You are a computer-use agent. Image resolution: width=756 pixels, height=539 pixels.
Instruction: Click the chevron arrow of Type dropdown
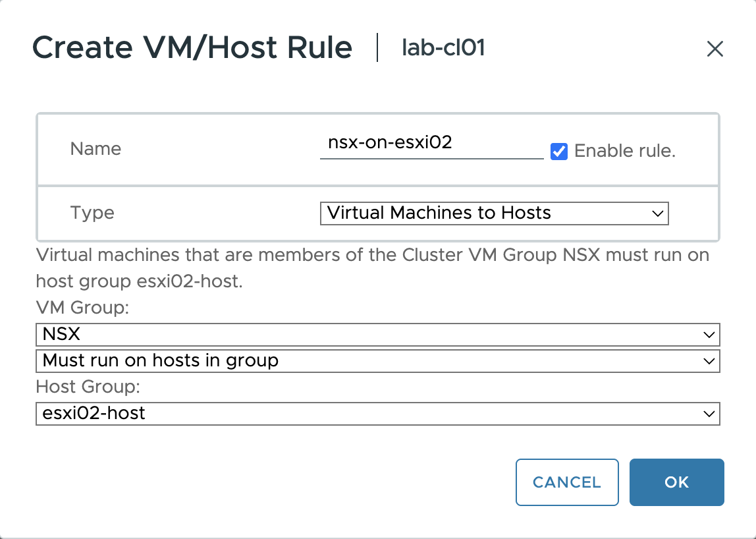[657, 213]
